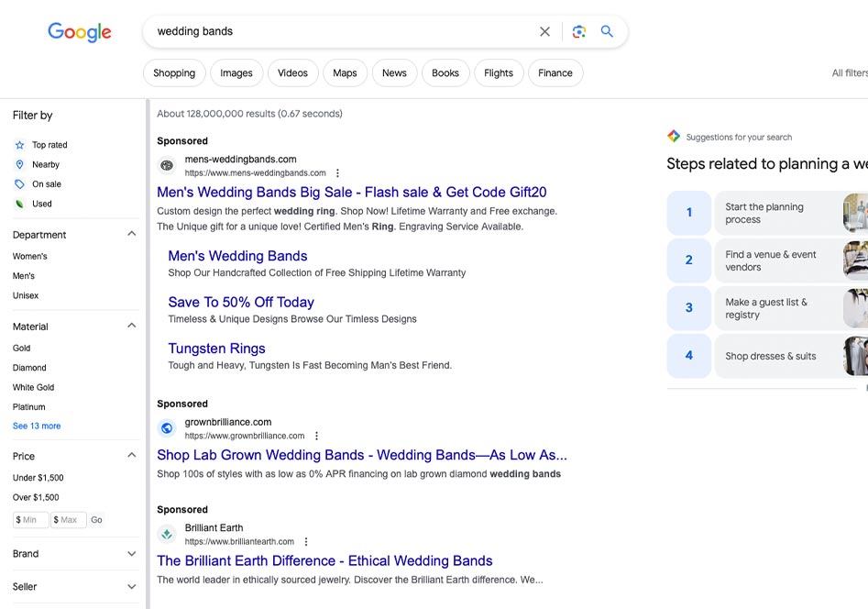Click the https://www.brilliantearth.com URL text
The width and height of the screenshot is (868, 609).
(x=239, y=542)
